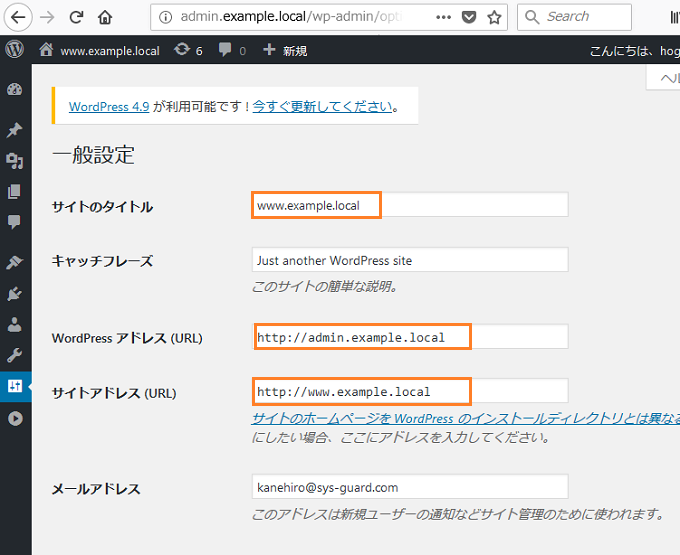Click the browser Search box

coord(574,17)
